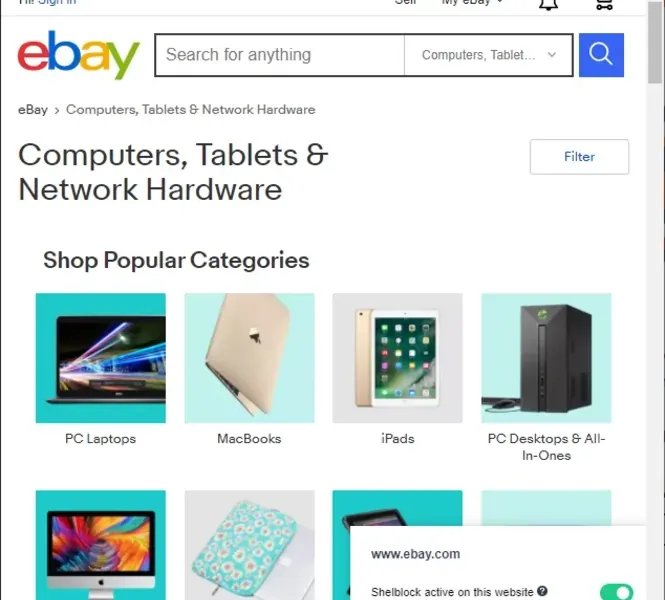
Task: Toggle Shelblock active on this website
Action: click(x=616, y=592)
